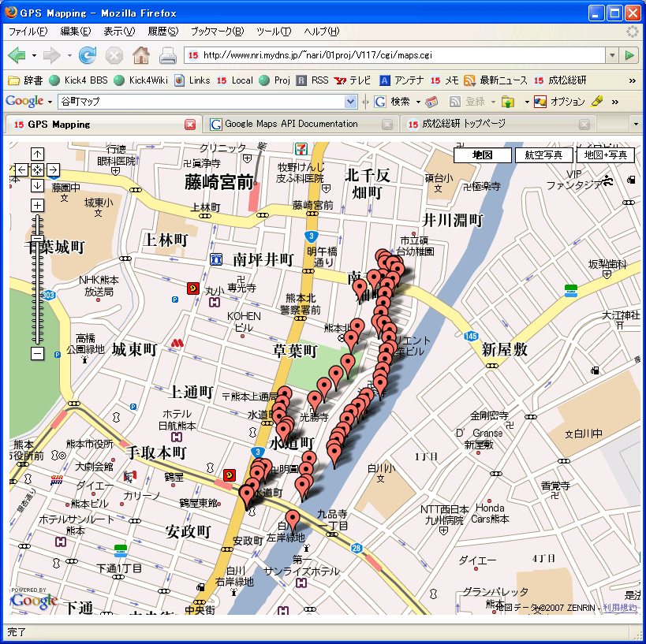The image size is (646, 644).
Task: Open the 最新ニュース feed bookmark
Action: 495,80
